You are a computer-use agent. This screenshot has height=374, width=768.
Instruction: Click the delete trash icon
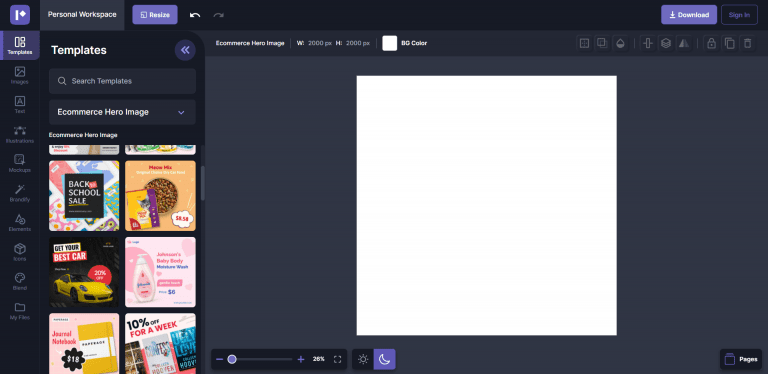[747, 43]
